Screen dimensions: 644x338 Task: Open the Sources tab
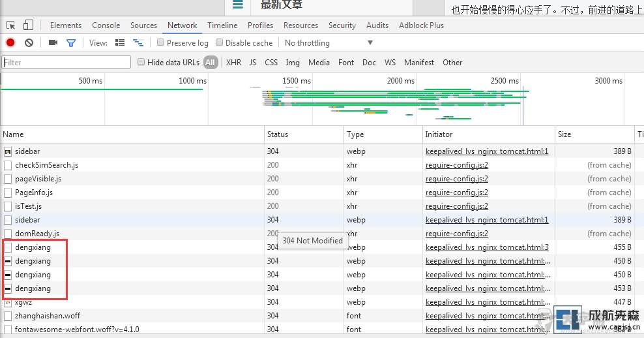click(x=143, y=25)
